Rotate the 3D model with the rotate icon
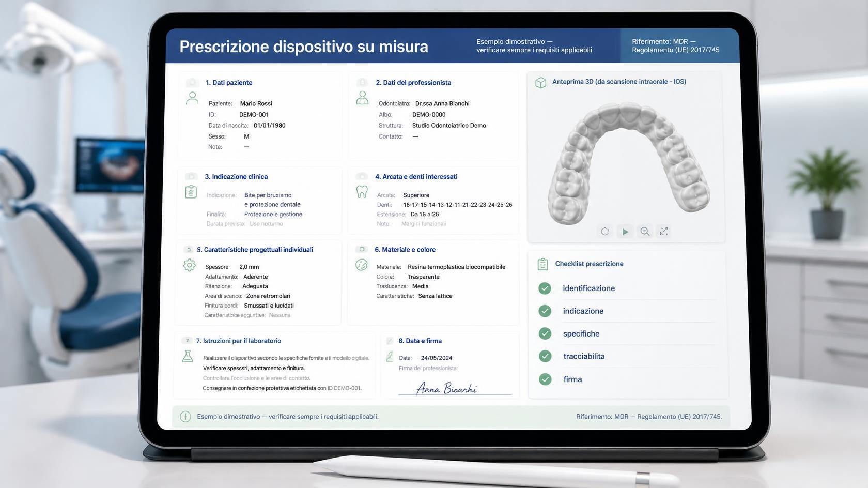 [x=605, y=232]
